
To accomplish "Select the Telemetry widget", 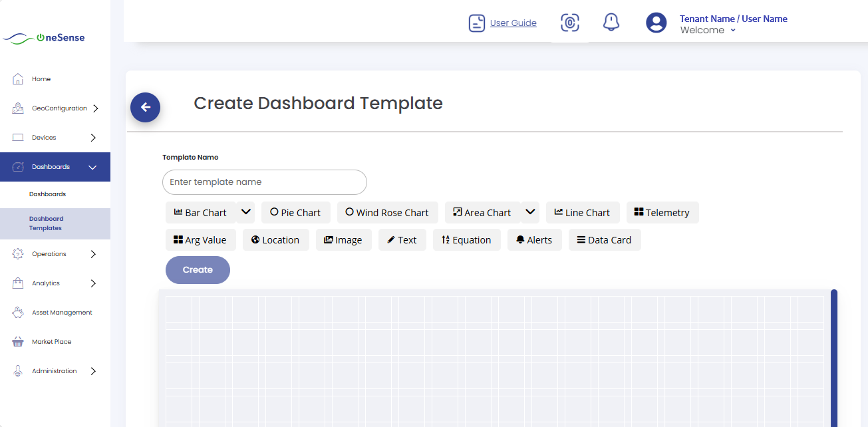I will click(662, 212).
